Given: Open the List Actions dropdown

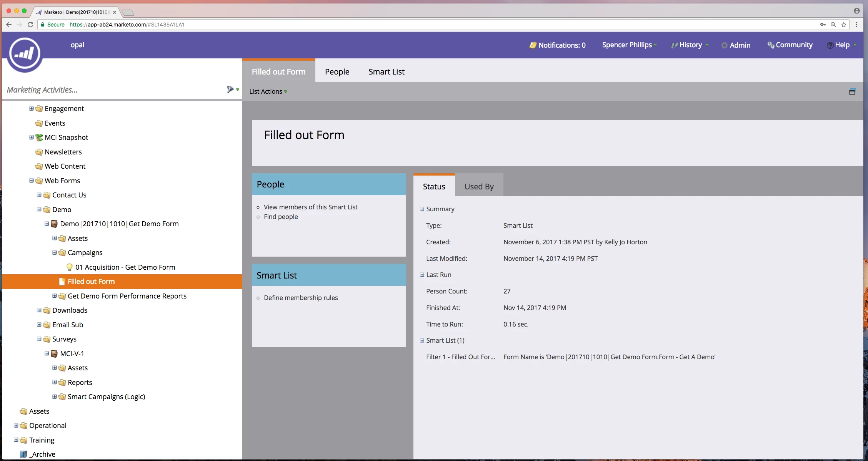Looking at the screenshot, I should click(x=268, y=91).
